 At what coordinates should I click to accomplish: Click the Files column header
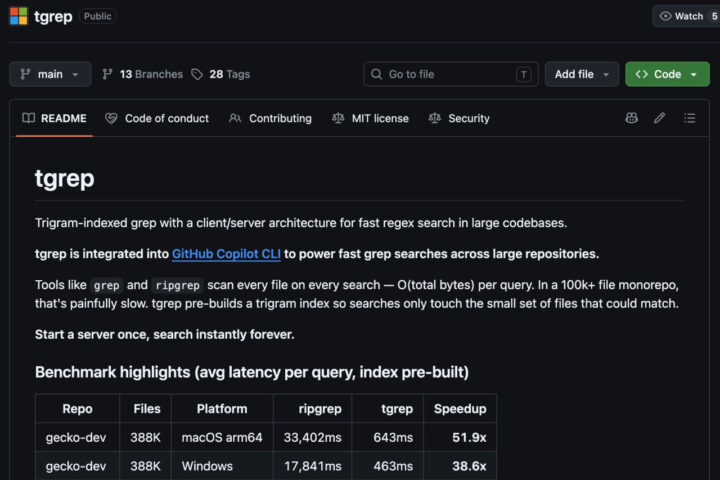146,408
